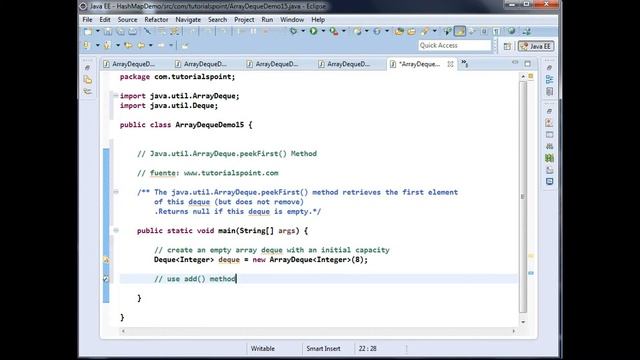
Task: Open the Project Explorer icon in left sidebar
Action: (87, 80)
